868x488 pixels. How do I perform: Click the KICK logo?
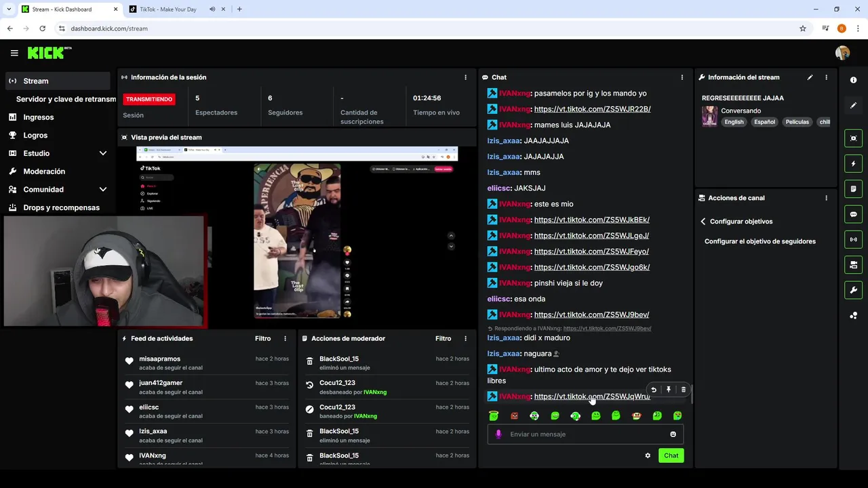pos(50,53)
